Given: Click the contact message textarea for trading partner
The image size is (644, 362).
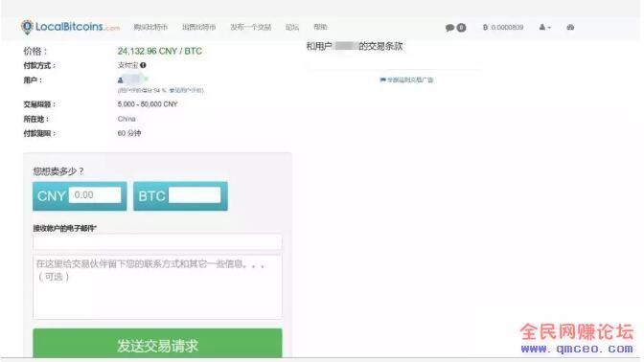Looking at the screenshot, I should (157, 286).
